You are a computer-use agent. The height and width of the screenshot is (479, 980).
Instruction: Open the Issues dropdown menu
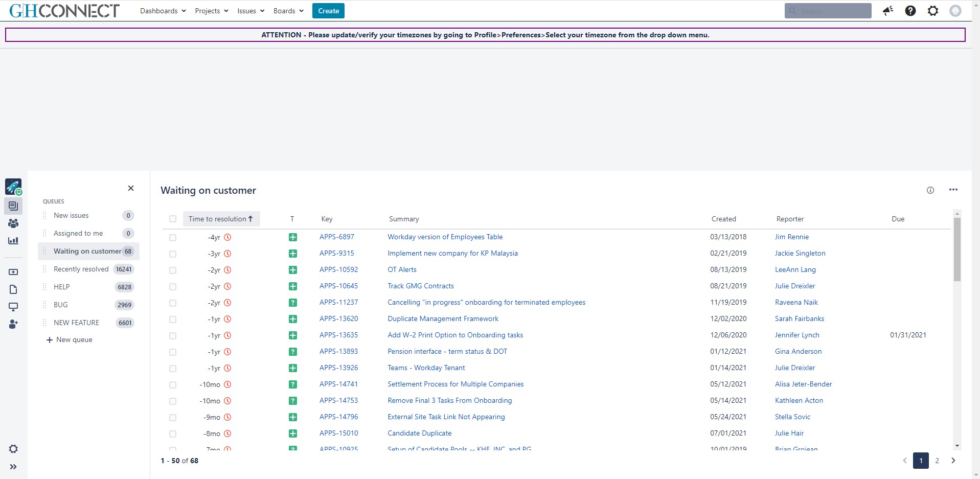tap(250, 11)
